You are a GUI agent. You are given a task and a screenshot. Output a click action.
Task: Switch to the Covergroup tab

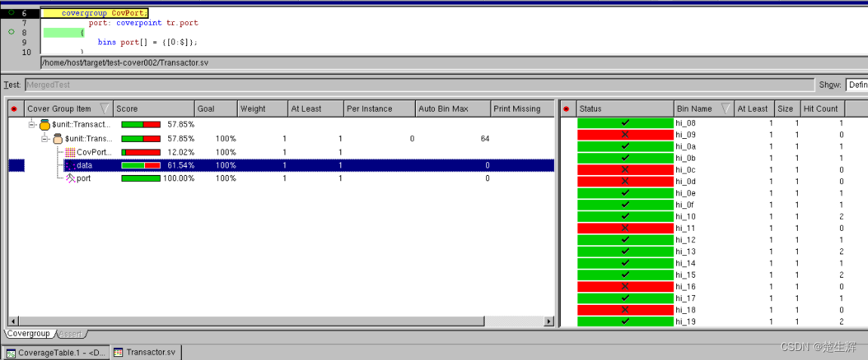click(x=28, y=334)
